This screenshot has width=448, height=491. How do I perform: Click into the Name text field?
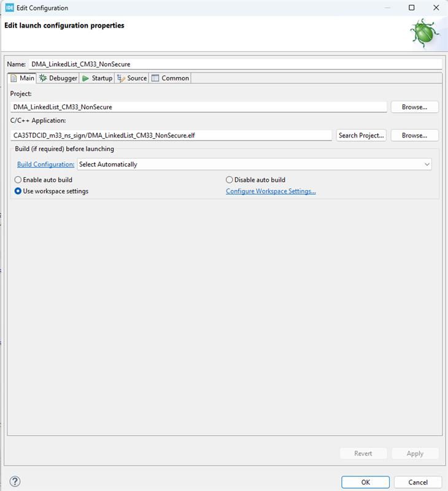pos(235,64)
